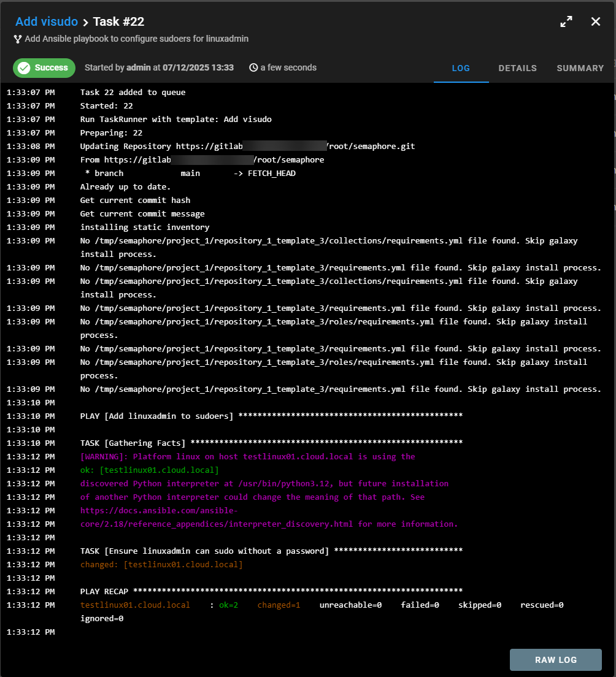The width and height of the screenshot is (616, 677).
Task: Select the green 'ok: [testlinux01.cloud.local]' line
Action: pos(149,470)
